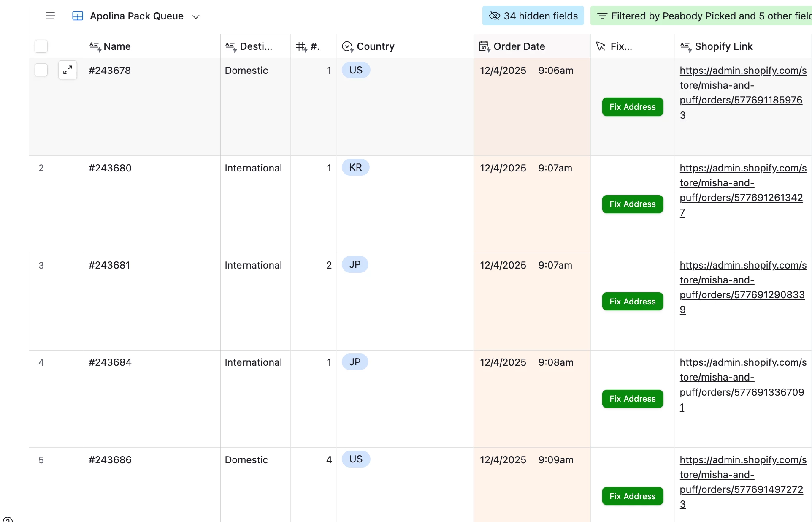Expand record #243678 with the arrows icon
Image resolution: width=812 pixels, height=522 pixels.
tap(68, 70)
